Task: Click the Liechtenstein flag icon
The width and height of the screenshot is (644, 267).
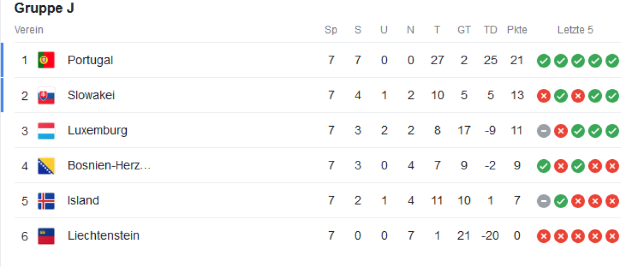Action: [x=46, y=236]
